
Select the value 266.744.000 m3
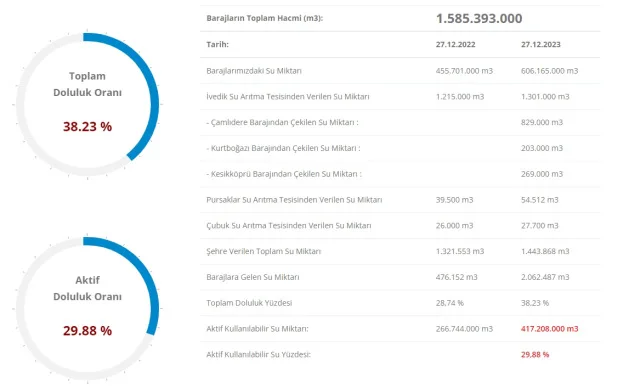(464, 329)
